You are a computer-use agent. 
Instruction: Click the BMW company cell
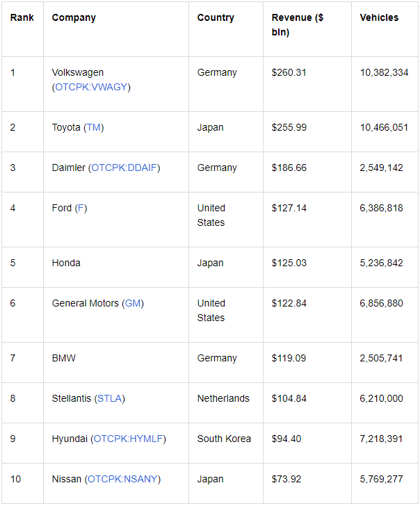point(116,362)
